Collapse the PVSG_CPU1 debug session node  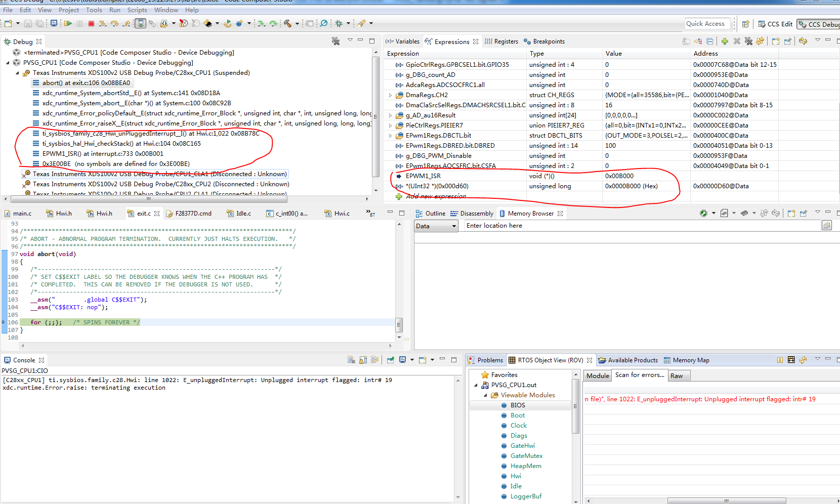tap(8, 63)
